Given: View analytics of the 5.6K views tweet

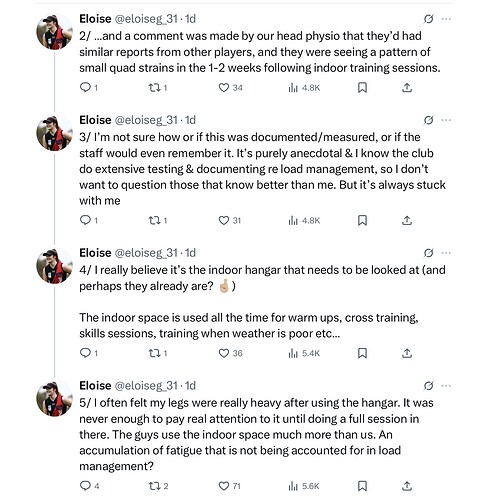Looking at the screenshot, I should pyautogui.click(x=304, y=486).
